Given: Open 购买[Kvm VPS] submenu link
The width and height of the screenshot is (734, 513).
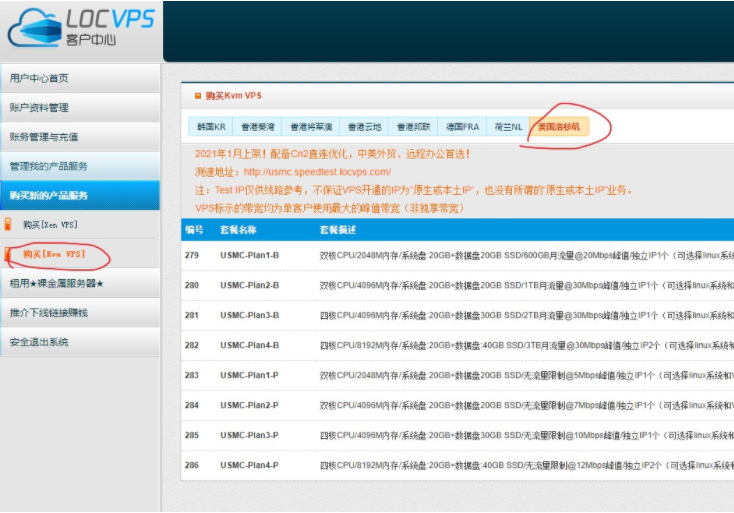Looking at the screenshot, I should (x=54, y=254).
